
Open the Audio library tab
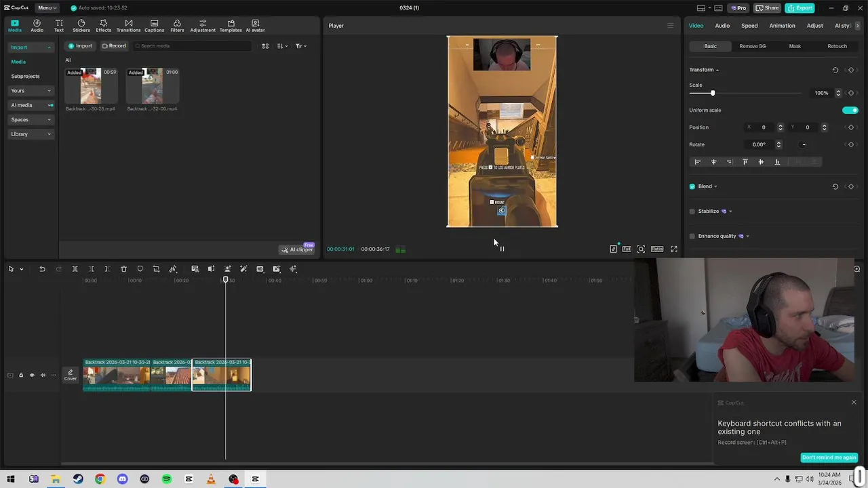click(37, 26)
